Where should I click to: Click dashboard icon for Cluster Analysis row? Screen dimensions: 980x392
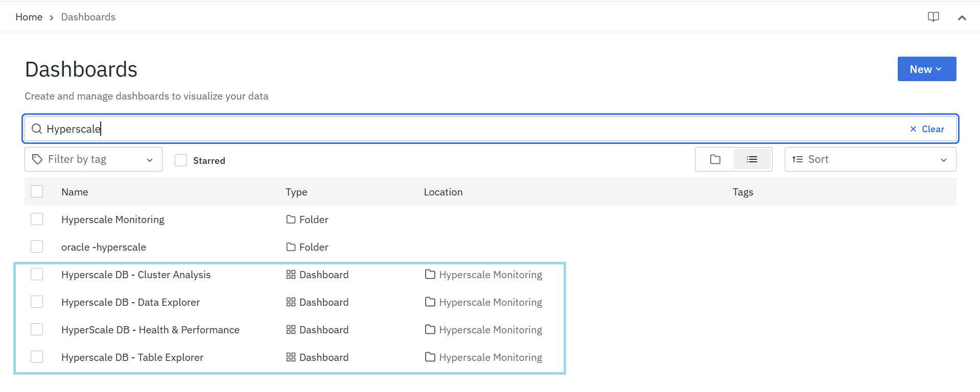(291, 275)
